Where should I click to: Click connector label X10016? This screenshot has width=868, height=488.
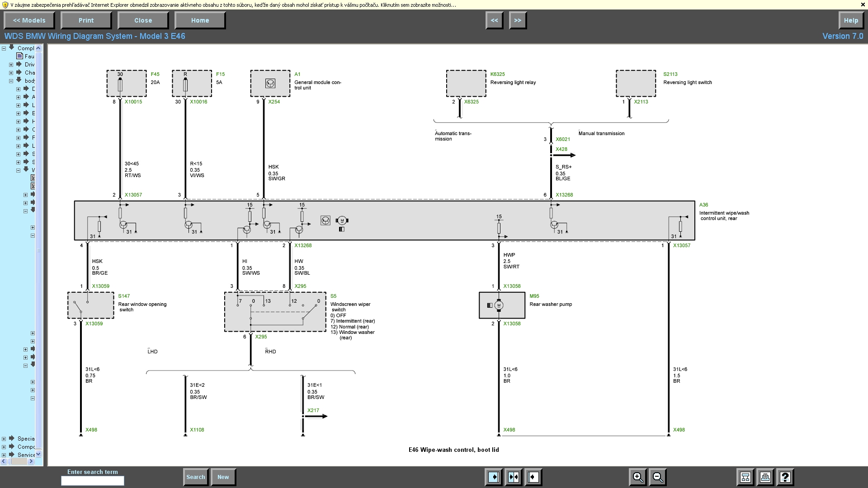pyautogui.click(x=198, y=102)
